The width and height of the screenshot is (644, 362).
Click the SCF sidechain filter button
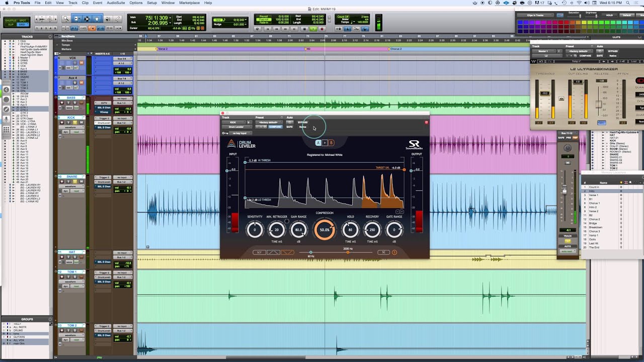[x=259, y=252]
